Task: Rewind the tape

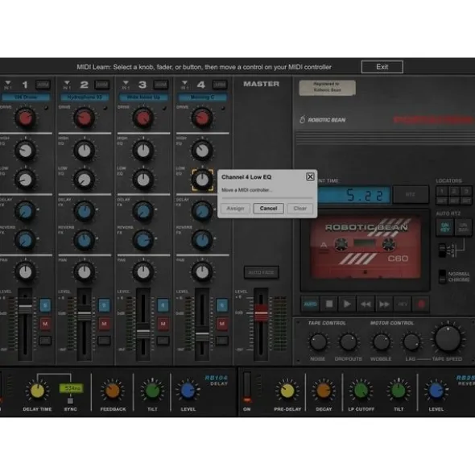Action: click(366, 304)
